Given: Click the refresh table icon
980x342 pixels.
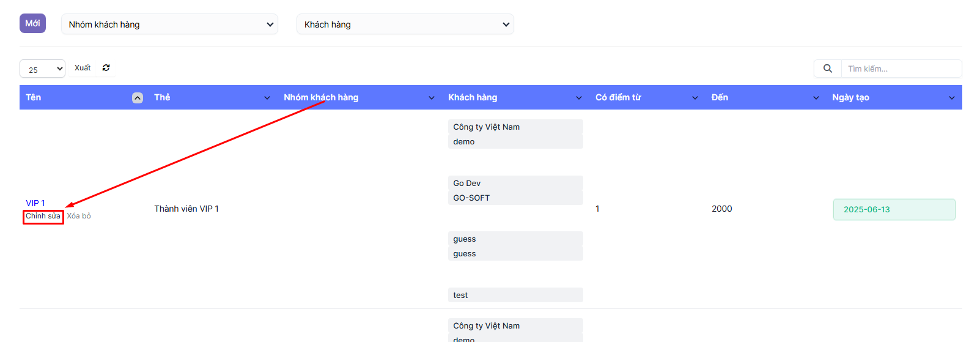Looking at the screenshot, I should pos(106,68).
